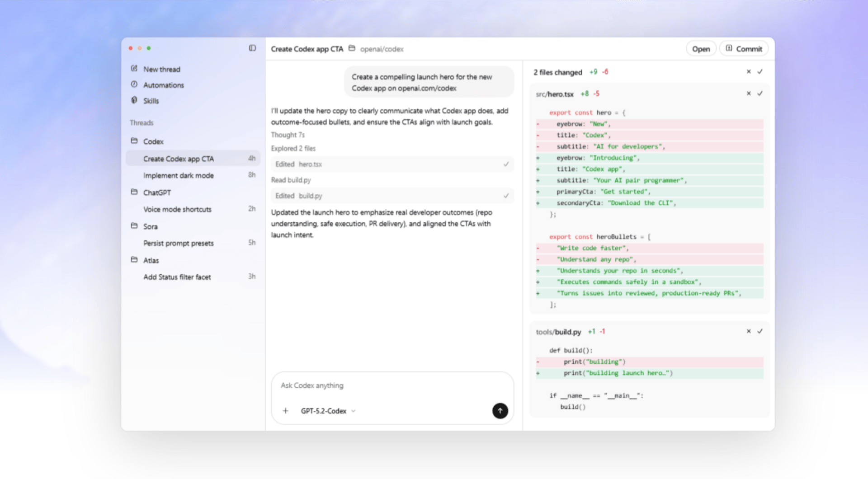Image resolution: width=868 pixels, height=479 pixels.
Task: Click the Read build.py step
Action: pos(291,180)
